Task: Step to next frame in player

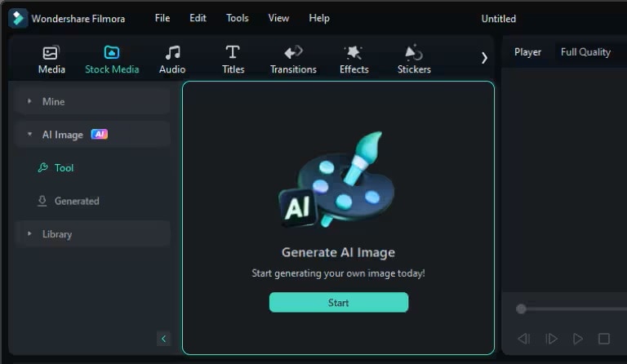Action: [551, 339]
